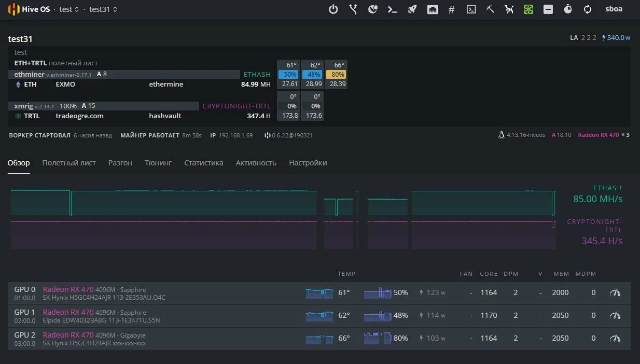
Task: Open tuning gauge icon for GPU 2
Action: pos(615,338)
